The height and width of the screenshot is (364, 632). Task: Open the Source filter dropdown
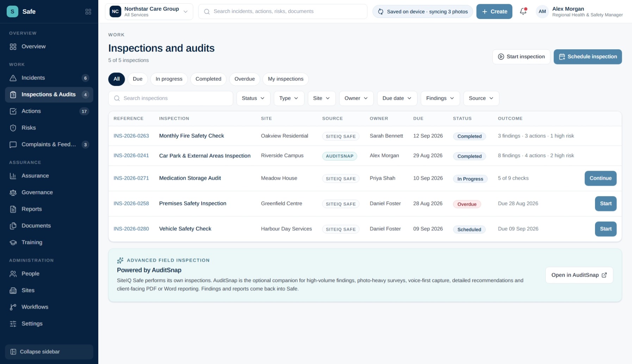[481, 98]
